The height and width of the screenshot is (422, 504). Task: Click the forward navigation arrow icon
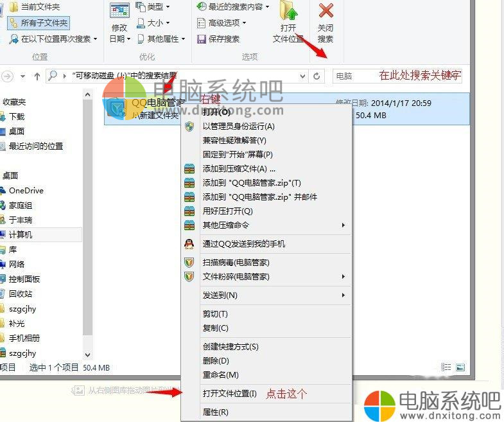pos(7,76)
